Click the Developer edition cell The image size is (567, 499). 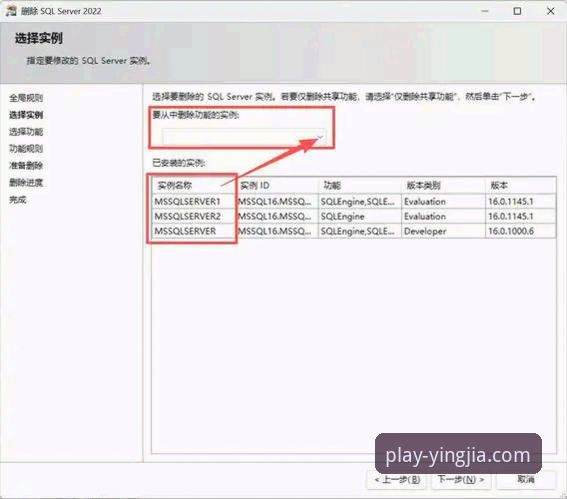pyautogui.click(x=443, y=231)
